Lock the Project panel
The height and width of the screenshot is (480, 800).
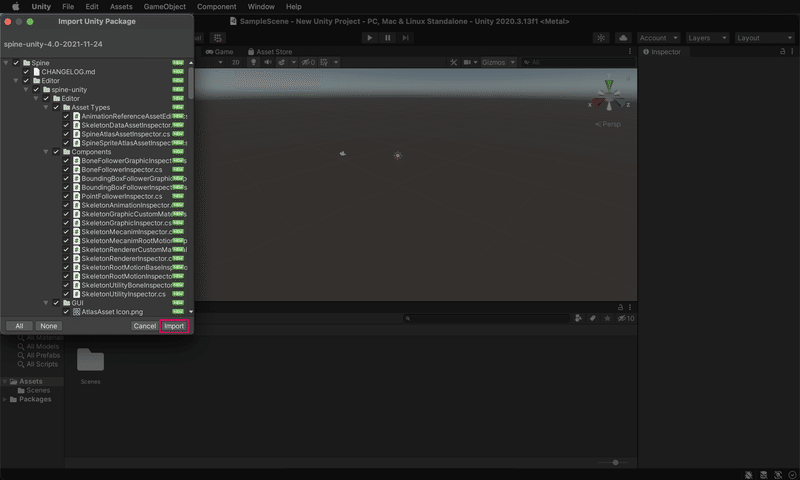point(620,307)
